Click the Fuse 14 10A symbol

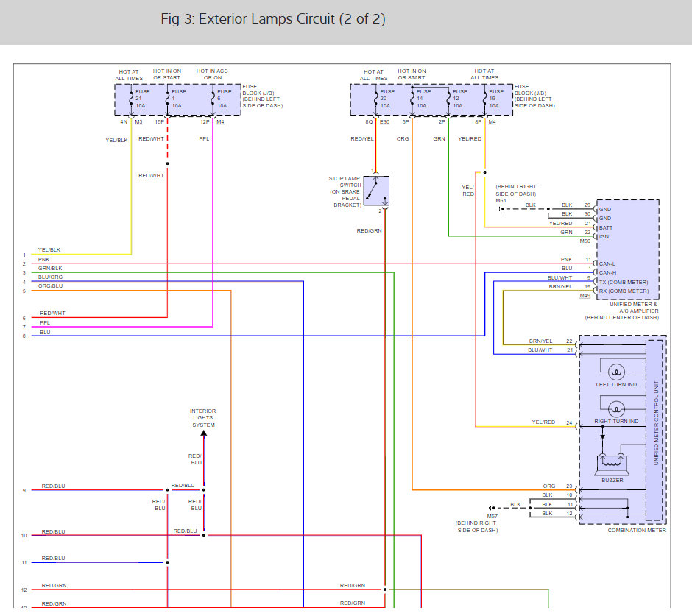(x=412, y=99)
